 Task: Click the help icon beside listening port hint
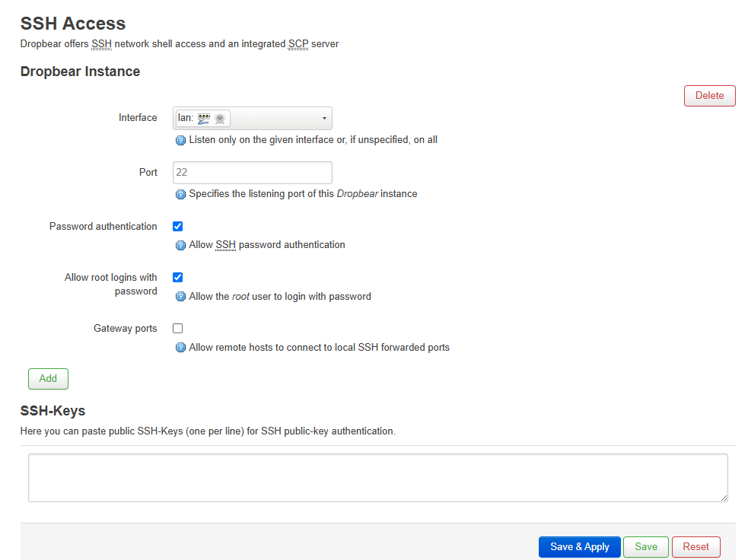(x=180, y=194)
